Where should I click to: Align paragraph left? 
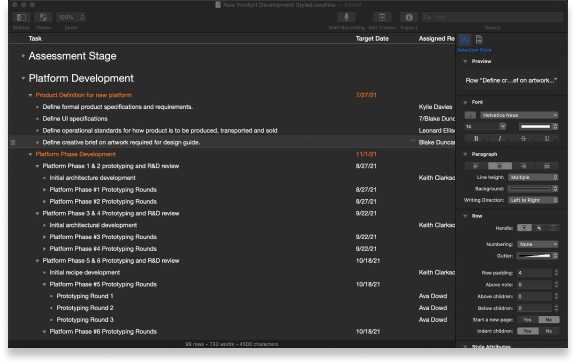point(476,166)
